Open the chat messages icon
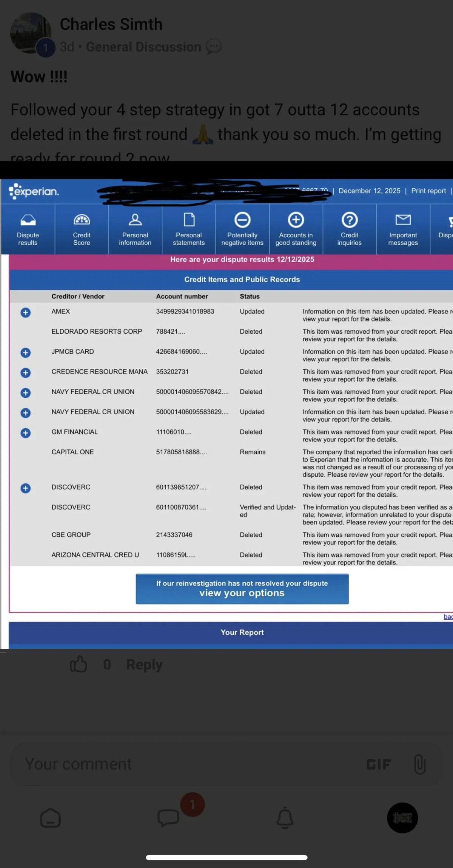Image resolution: width=453 pixels, height=868 pixels. pos(168,818)
